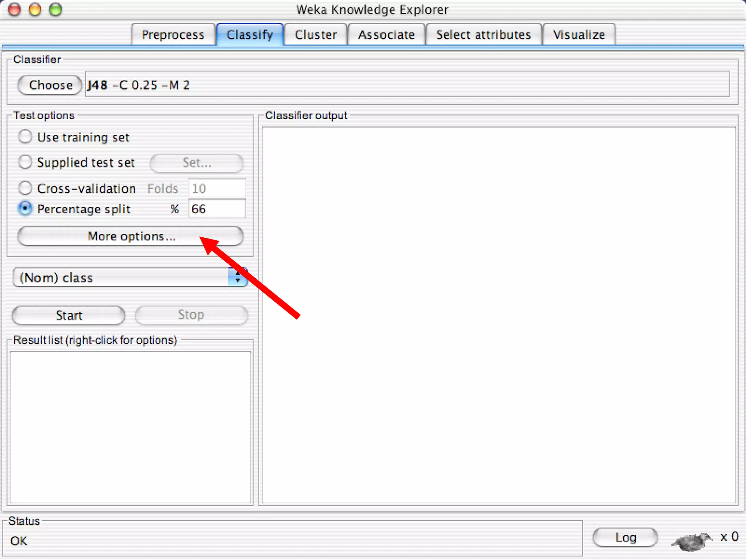Open the Log button
The width and height of the screenshot is (747, 560).
coord(625,537)
